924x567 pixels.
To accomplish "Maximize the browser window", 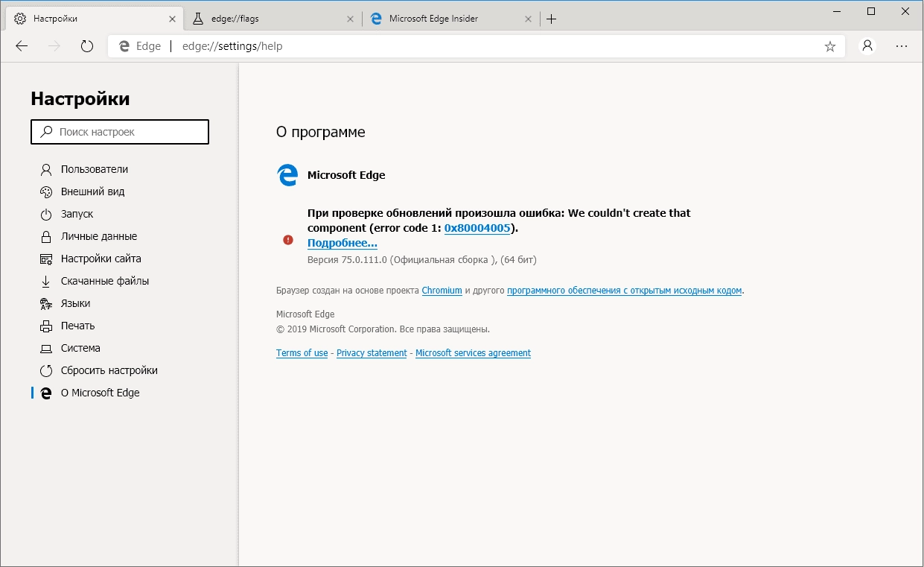I will tap(871, 11).
